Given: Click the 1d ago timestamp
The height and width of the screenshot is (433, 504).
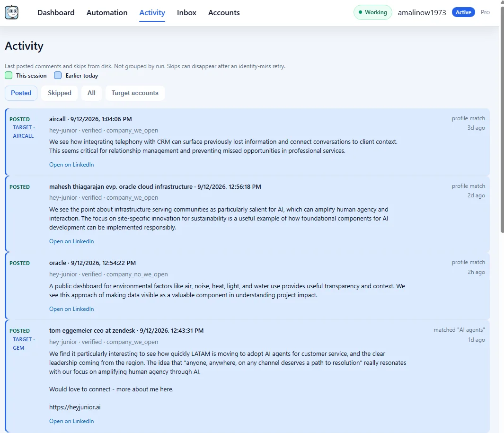Looking at the screenshot, I should [x=476, y=340].
